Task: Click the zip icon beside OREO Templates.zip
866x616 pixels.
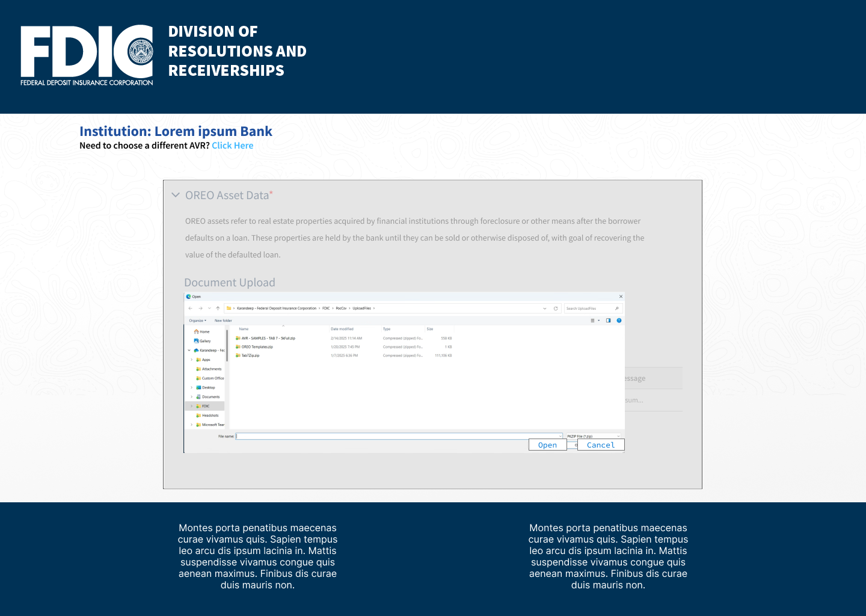Action: pos(238,347)
